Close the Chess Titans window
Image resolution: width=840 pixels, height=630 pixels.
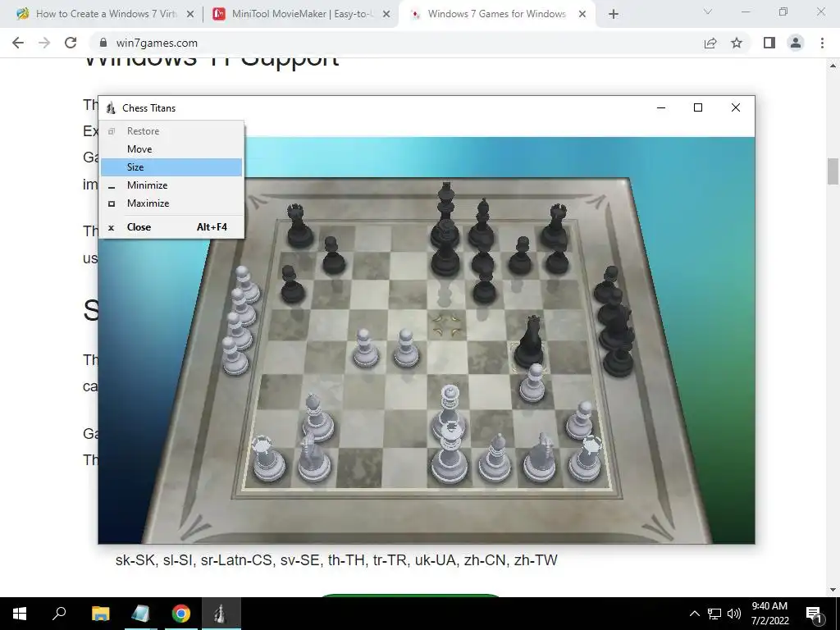pyautogui.click(x=736, y=107)
